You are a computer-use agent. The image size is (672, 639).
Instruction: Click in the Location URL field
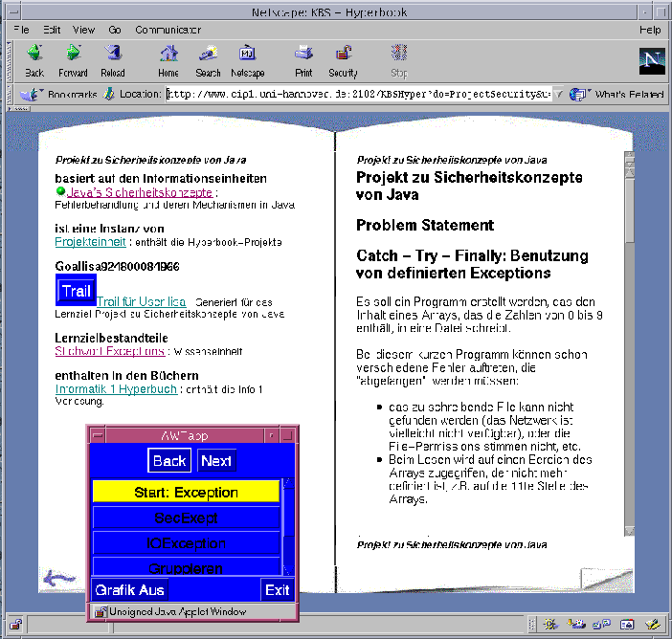pyautogui.click(x=359, y=94)
